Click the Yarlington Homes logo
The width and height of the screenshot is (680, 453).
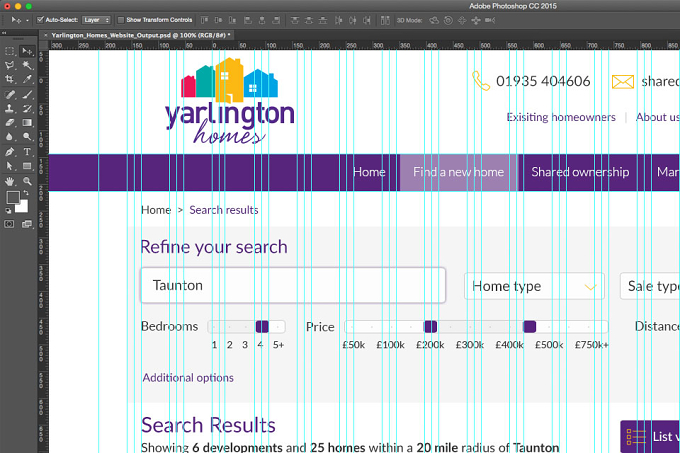point(229,101)
